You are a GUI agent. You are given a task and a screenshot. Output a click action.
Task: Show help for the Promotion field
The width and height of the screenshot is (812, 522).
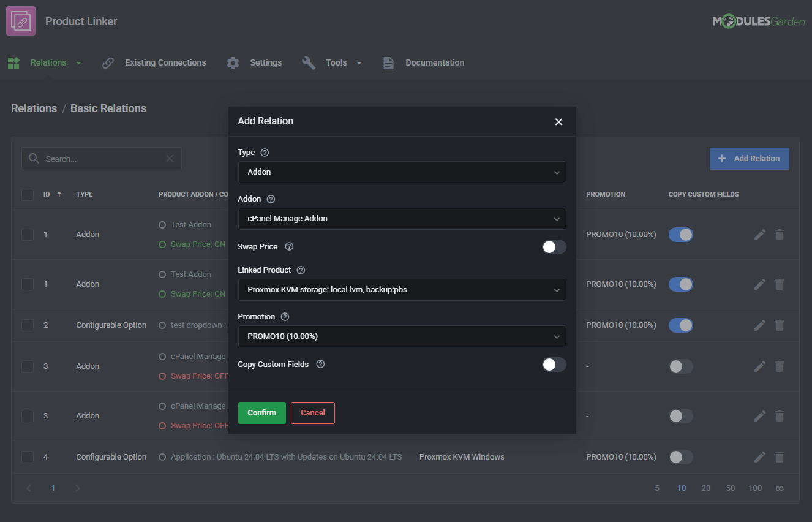285,317
